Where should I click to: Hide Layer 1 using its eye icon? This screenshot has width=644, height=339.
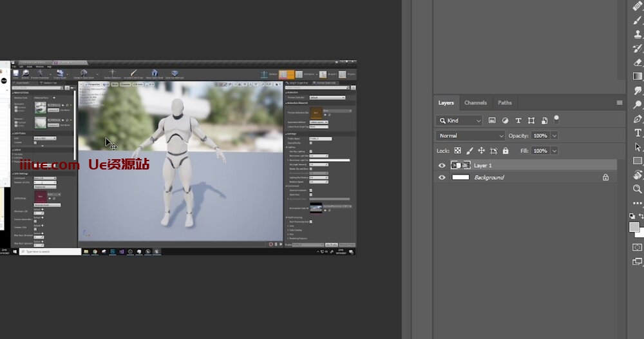[x=442, y=166]
